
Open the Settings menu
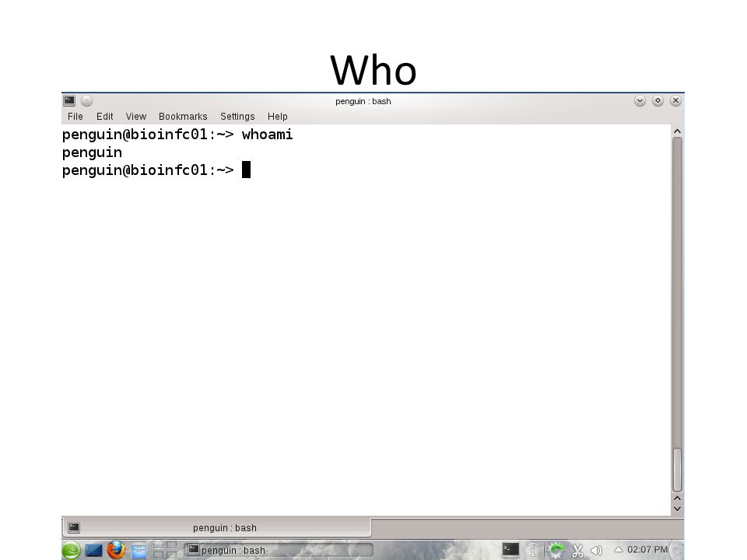click(x=237, y=116)
